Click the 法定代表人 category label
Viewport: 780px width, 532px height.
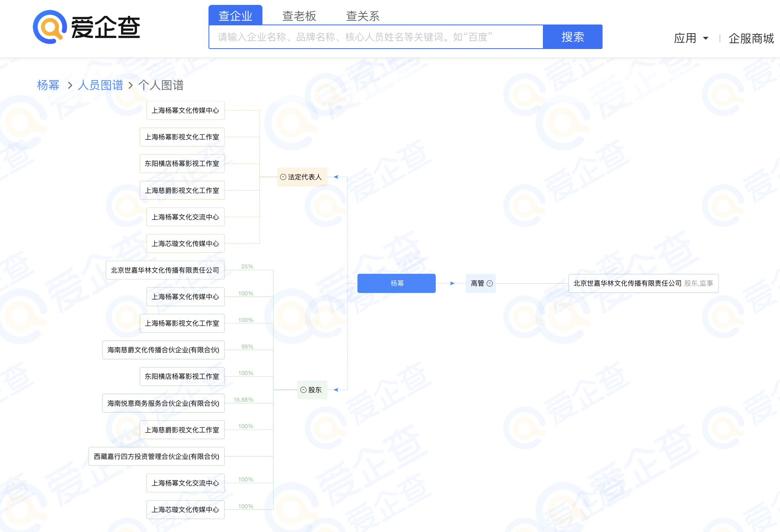(x=305, y=177)
